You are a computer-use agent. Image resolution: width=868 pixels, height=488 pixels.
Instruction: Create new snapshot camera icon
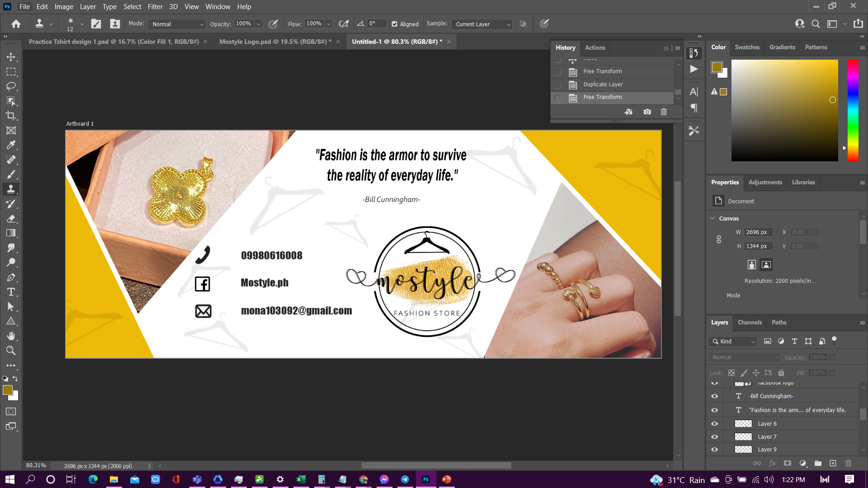pos(647,112)
